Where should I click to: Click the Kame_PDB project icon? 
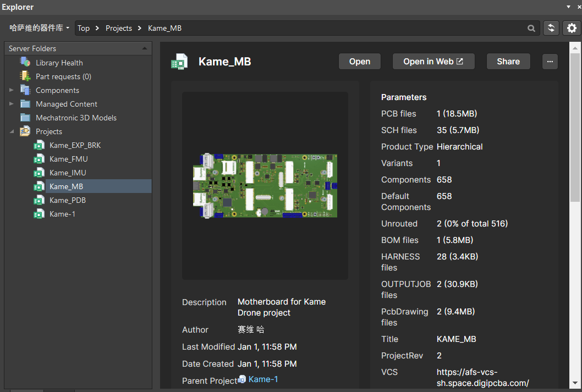tap(39, 200)
